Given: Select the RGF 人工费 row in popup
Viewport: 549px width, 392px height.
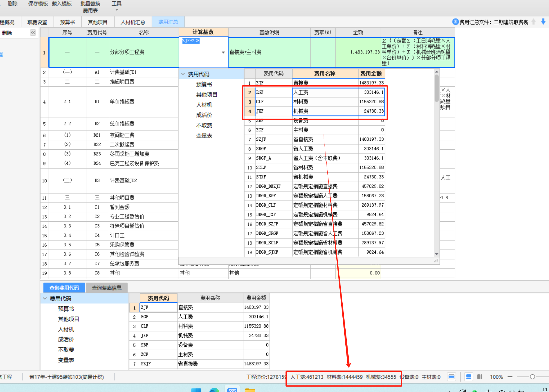Looking at the screenshot, I should [315, 92].
